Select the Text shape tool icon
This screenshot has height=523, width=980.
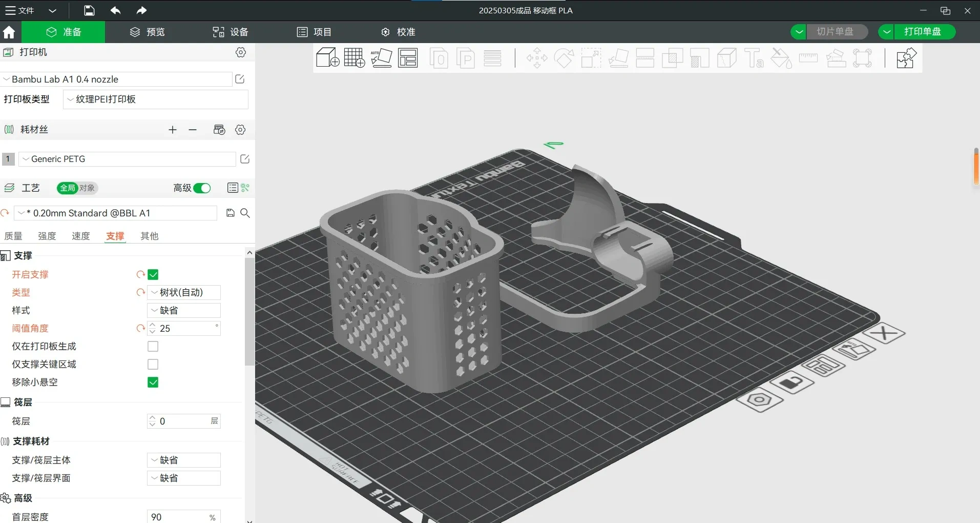tap(754, 58)
